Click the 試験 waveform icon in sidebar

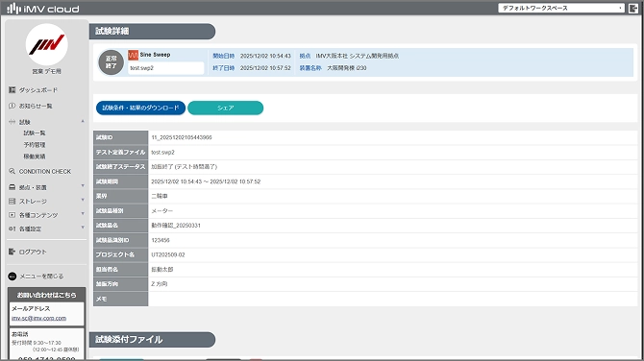click(x=12, y=122)
